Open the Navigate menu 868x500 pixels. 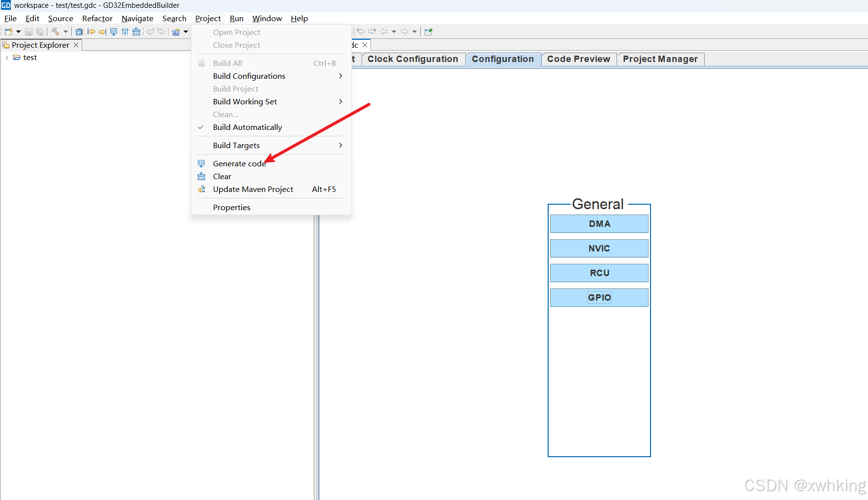tap(137, 19)
